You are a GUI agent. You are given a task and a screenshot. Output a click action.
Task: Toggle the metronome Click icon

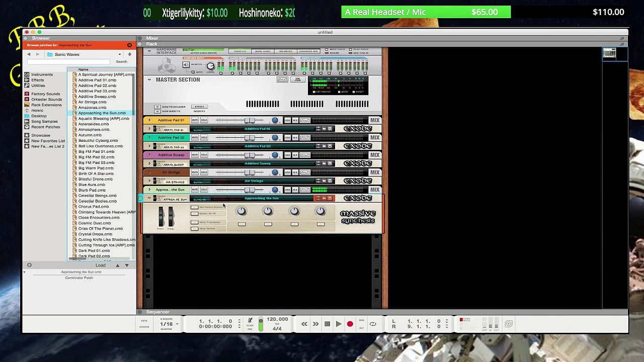(x=250, y=321)
